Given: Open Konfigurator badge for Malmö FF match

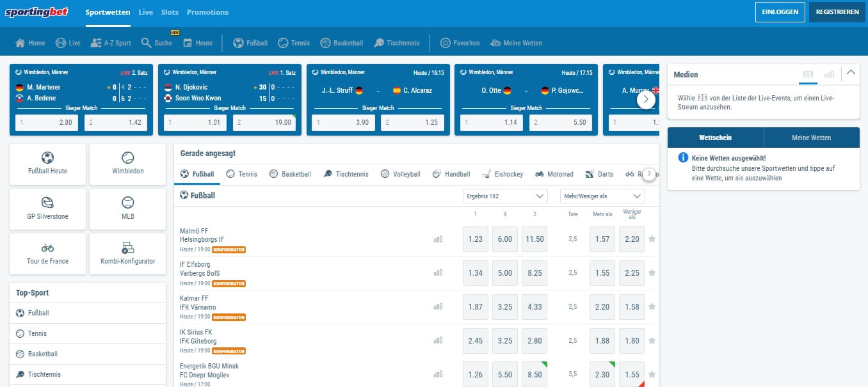Looking at the screenshot, I should [229, 249].
